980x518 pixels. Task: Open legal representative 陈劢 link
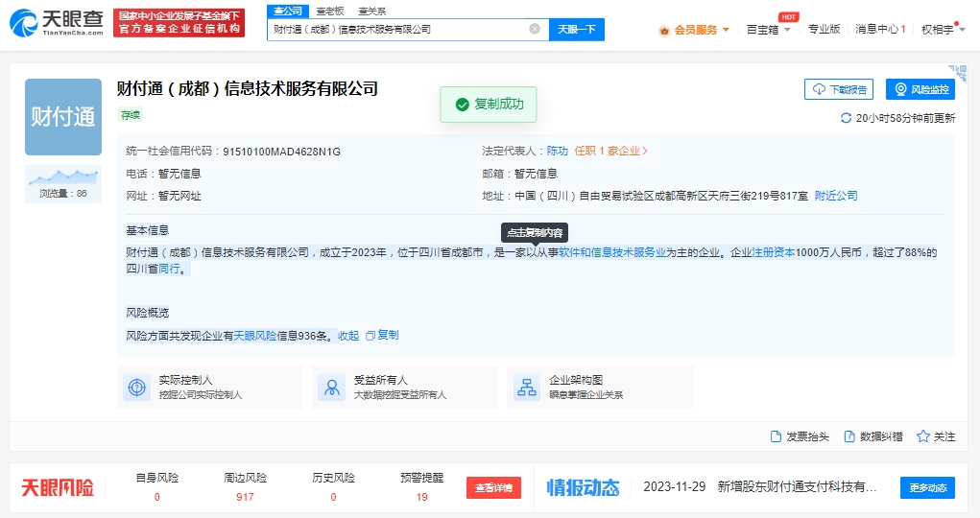(557, 152)
